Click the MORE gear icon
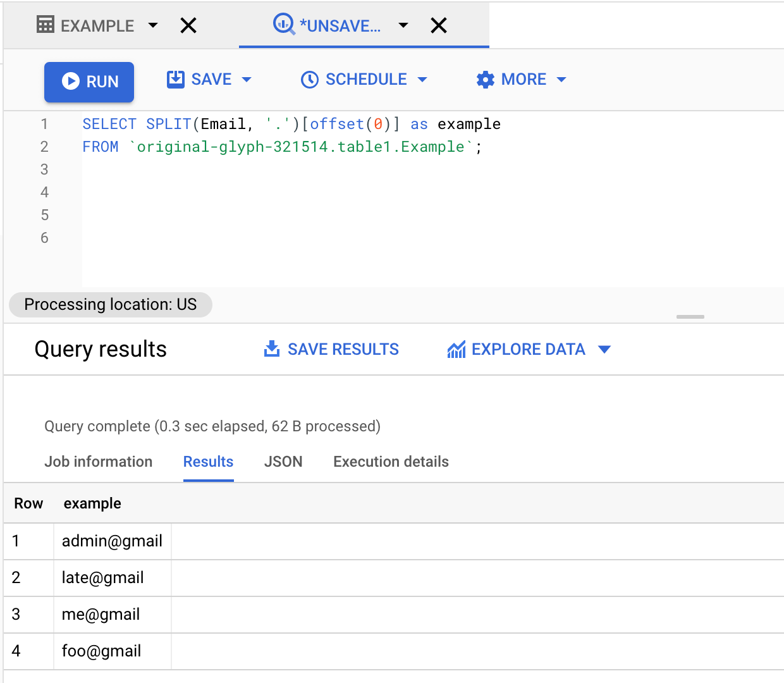 click(x=485, y=80)
